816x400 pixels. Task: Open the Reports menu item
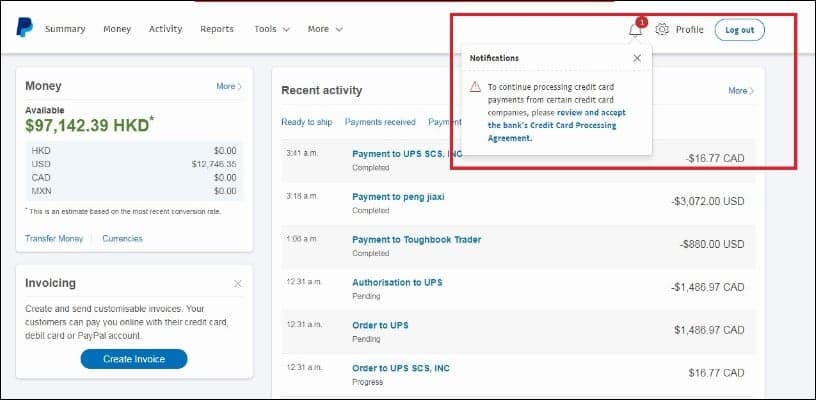[217, 29]
